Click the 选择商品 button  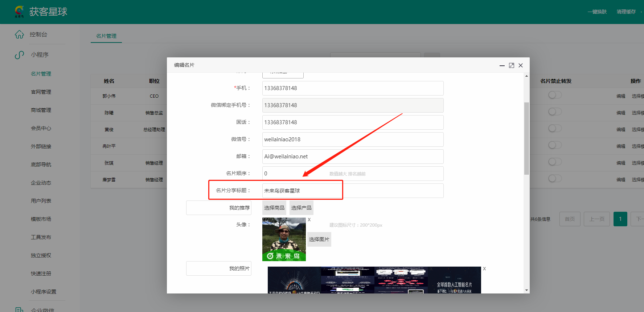pyautogui.click(x=274, y=208)
